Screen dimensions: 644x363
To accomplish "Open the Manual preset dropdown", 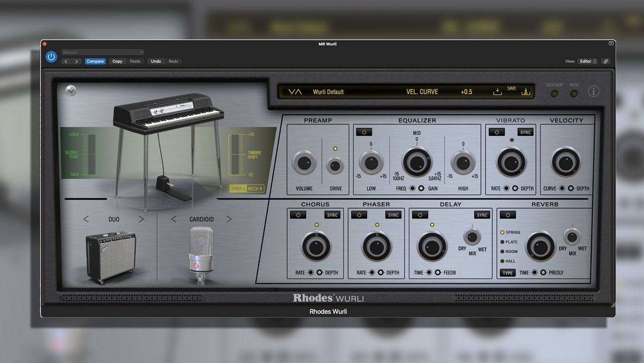I will click(x=103, y=52).
